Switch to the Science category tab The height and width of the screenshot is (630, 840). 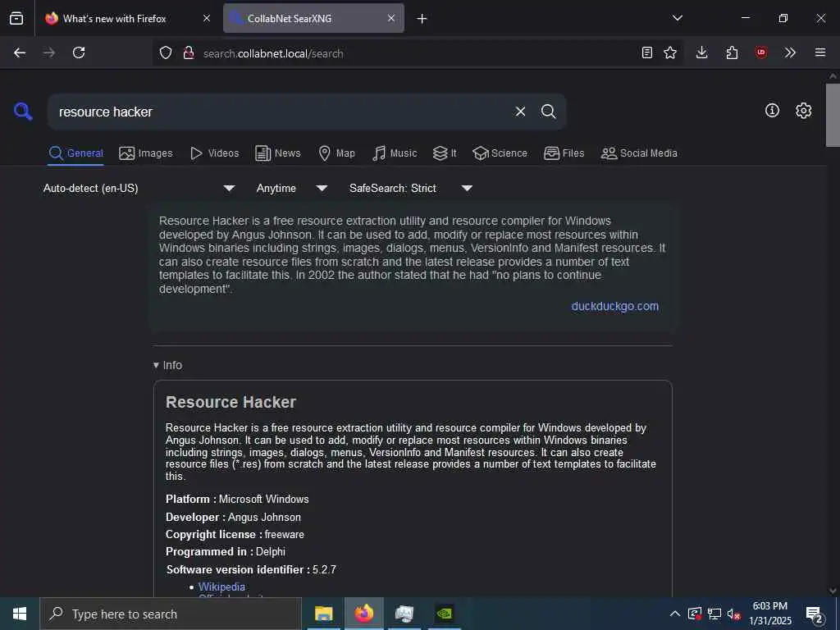pyautogui.click(x=500, y=153)
